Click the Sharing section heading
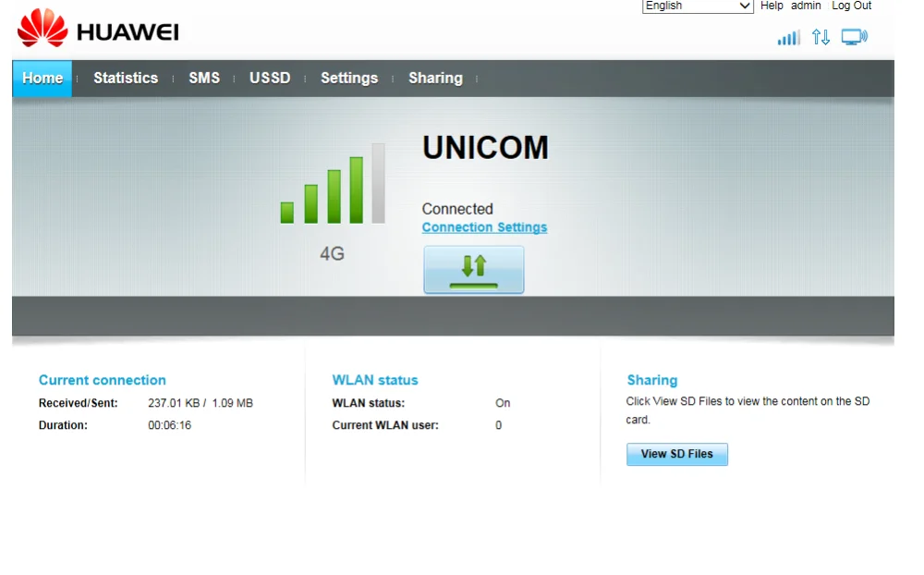The height and width of the screenshot is (575, 924). click(652, 380)
